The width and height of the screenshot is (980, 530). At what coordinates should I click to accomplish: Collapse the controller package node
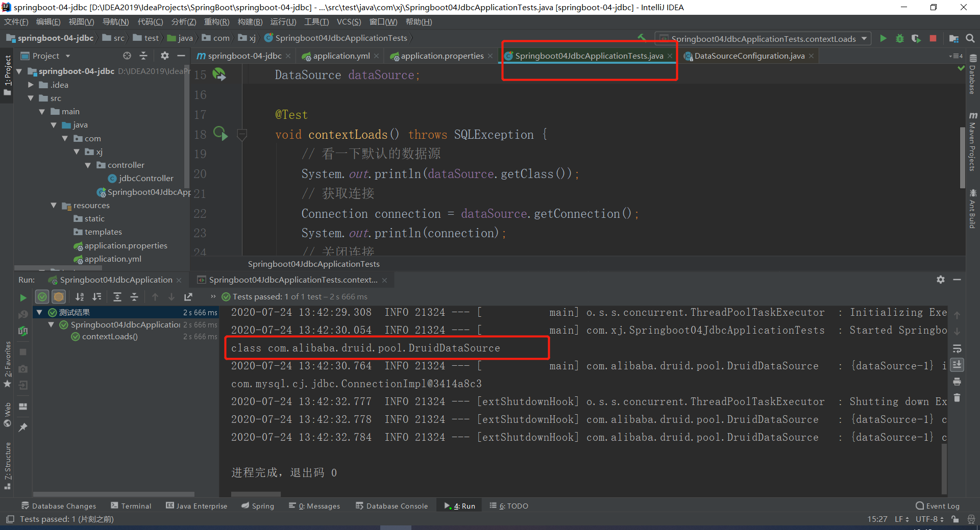pos(88,165)
